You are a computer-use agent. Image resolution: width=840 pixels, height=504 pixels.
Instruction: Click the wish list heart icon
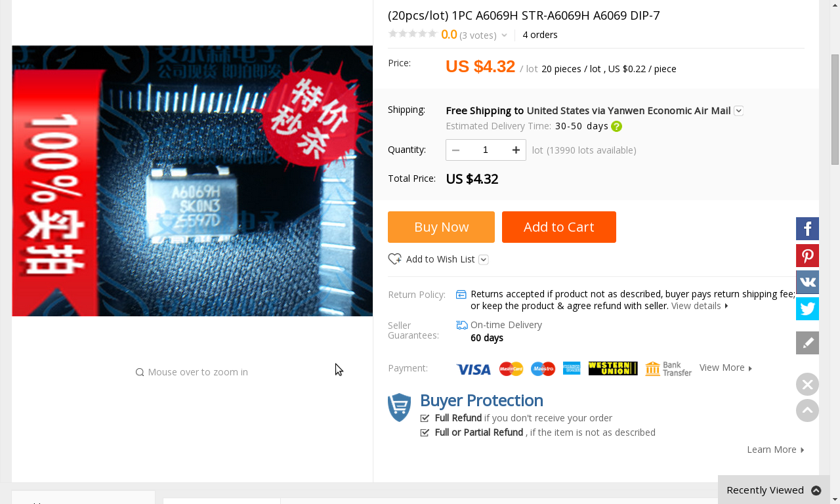point(394,259)
